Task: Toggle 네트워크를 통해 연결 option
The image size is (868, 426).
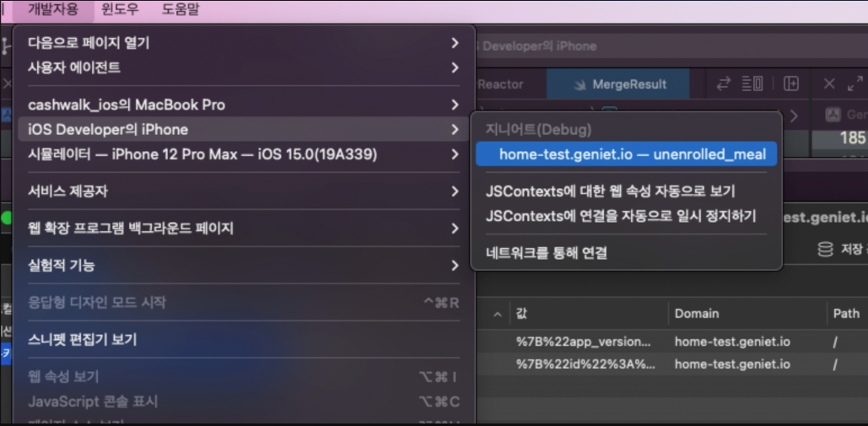Action: (547, 252)
